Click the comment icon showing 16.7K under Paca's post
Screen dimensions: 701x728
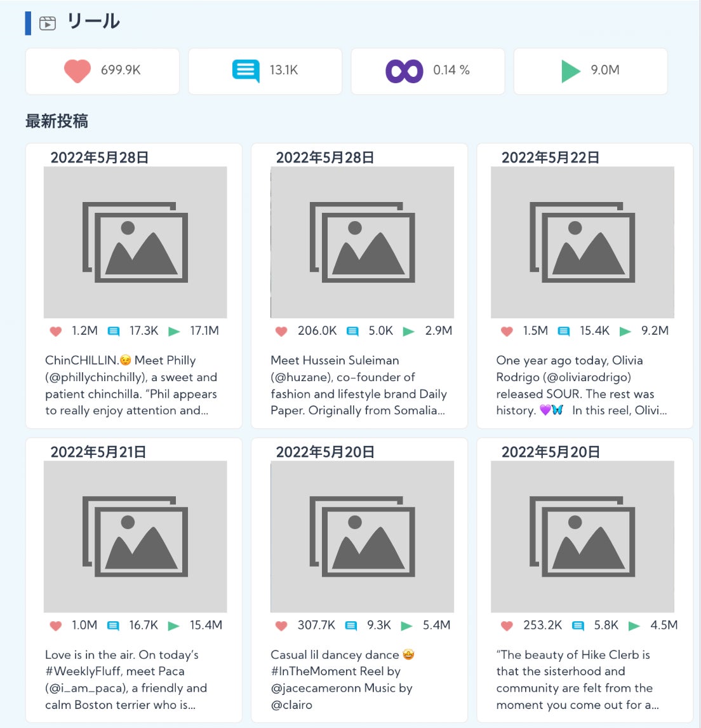point(114,625)
